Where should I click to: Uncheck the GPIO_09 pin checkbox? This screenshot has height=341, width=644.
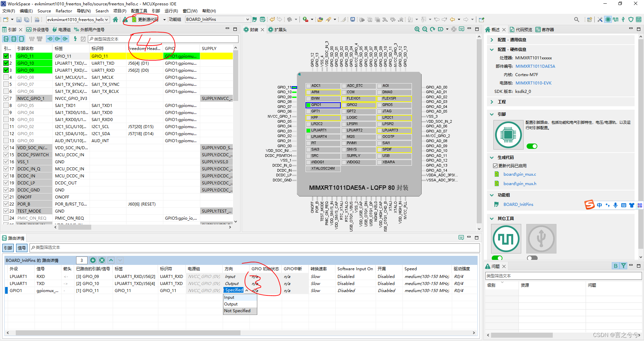[x=6, y=70]
